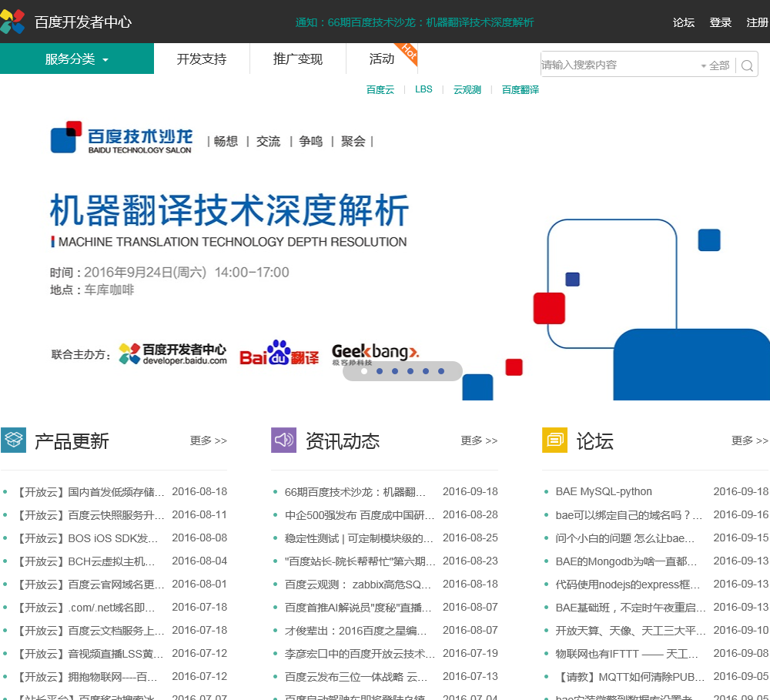Viewport: 770px width, 700px height.
Task: Open 【开放云】音视频直播LSS黄 article
Action: tap(90, 653)
